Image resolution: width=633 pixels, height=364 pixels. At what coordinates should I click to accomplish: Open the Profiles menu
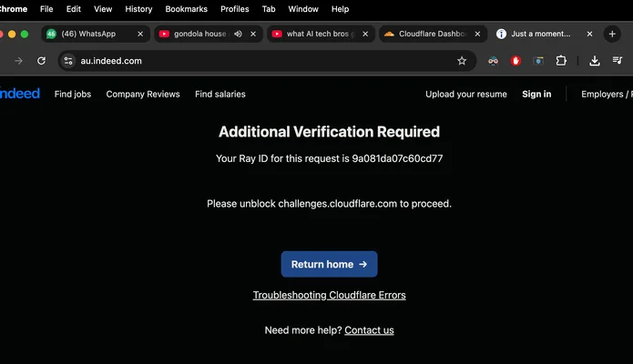pos(235,9)
